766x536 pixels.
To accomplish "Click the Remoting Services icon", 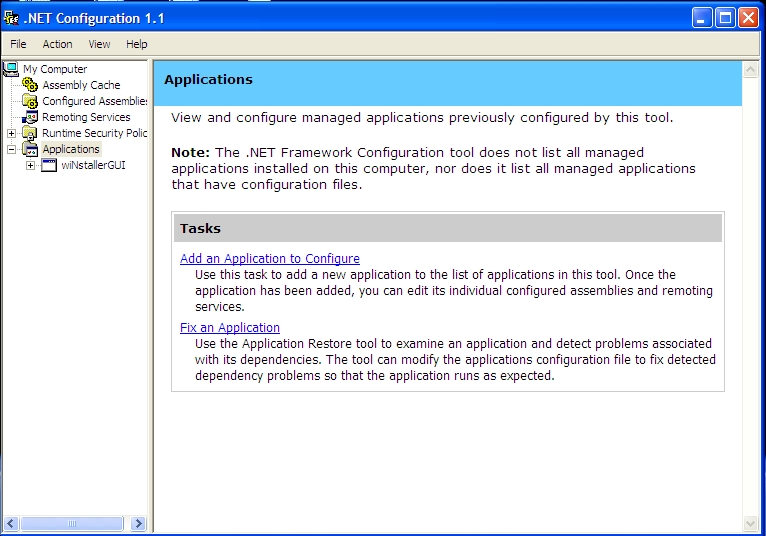I will pos(30,117).
